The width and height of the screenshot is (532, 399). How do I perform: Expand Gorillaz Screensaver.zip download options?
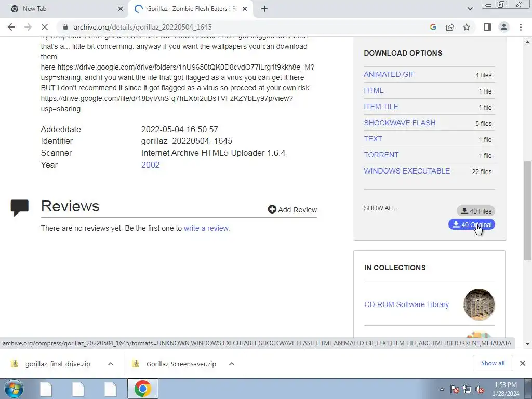point(232,364)
